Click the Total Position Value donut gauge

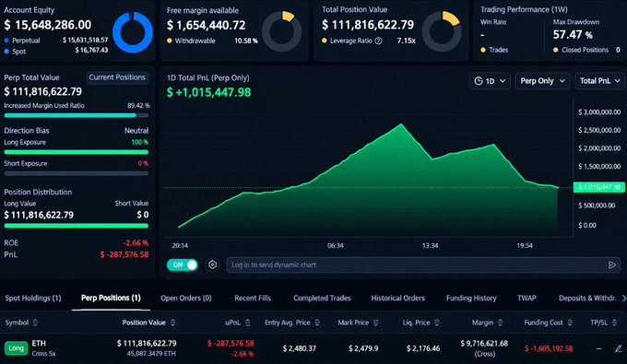pos(442,31)
